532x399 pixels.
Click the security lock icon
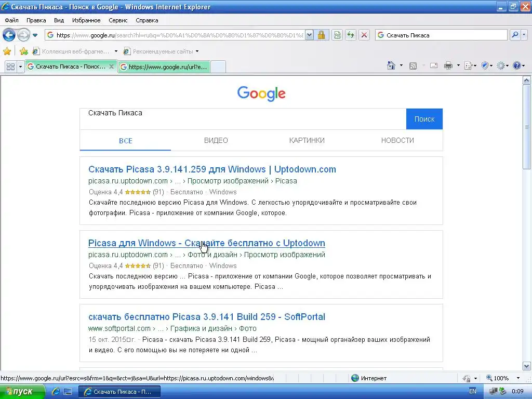click(321, 35)
